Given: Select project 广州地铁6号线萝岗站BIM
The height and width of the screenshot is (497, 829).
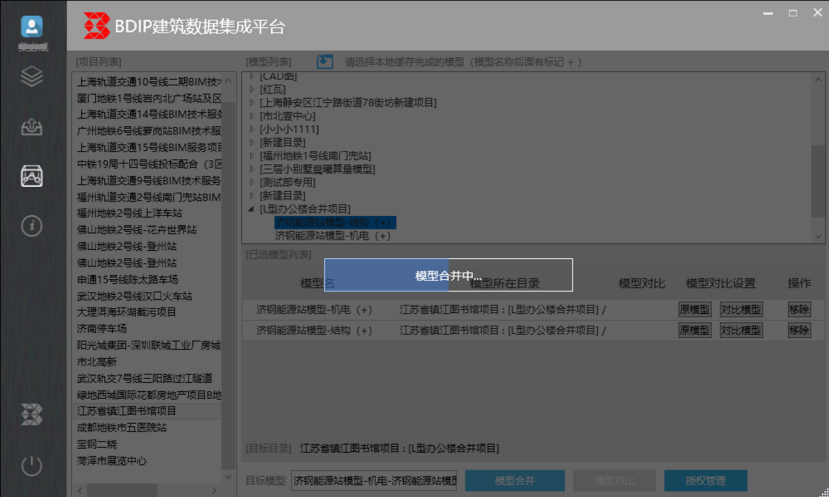Looking at the screenshot, I should pos(148,131).
